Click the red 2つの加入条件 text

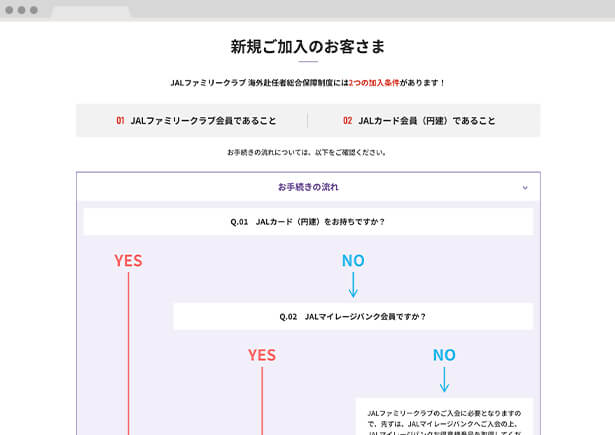(x=374, y=83)
